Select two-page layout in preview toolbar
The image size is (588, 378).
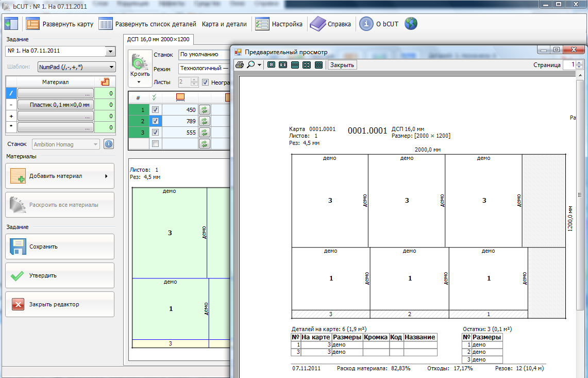pos(283,65)
